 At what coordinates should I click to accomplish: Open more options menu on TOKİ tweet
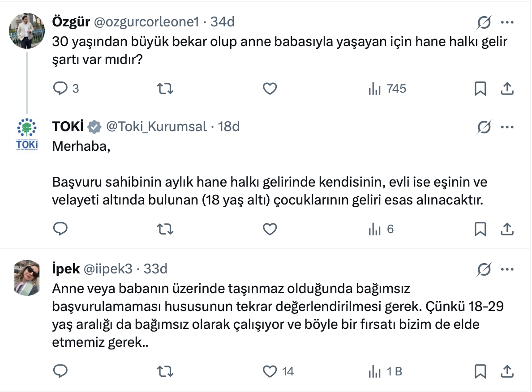click(506, 127)
